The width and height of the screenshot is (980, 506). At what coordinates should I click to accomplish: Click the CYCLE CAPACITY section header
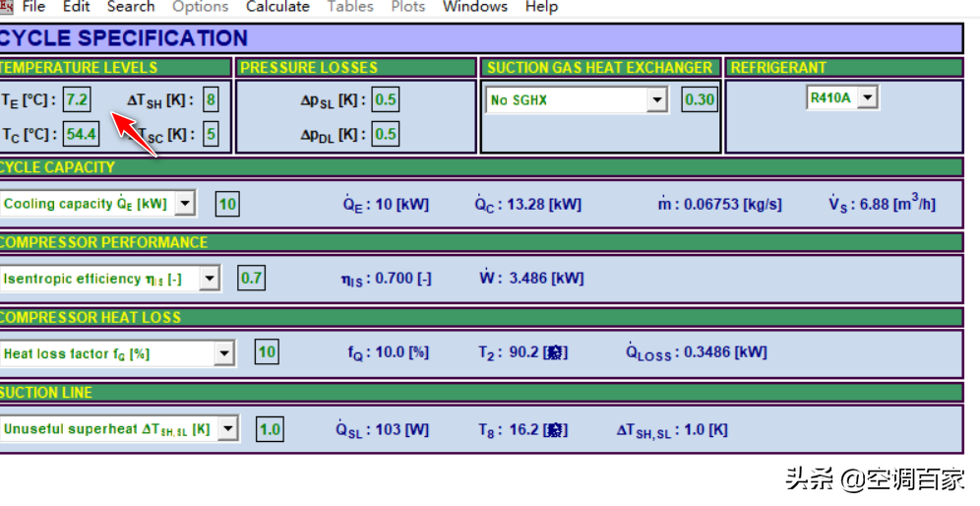tap(480, 167)
